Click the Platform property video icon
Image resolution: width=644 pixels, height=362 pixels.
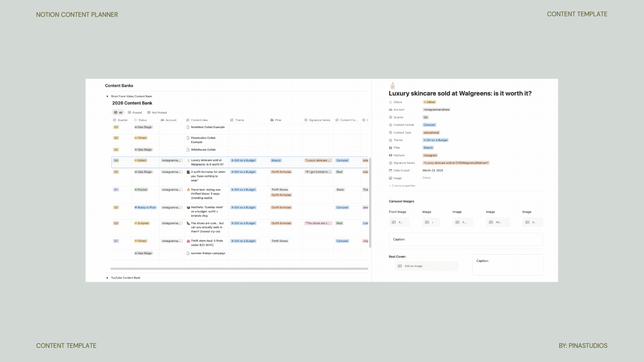390,155
